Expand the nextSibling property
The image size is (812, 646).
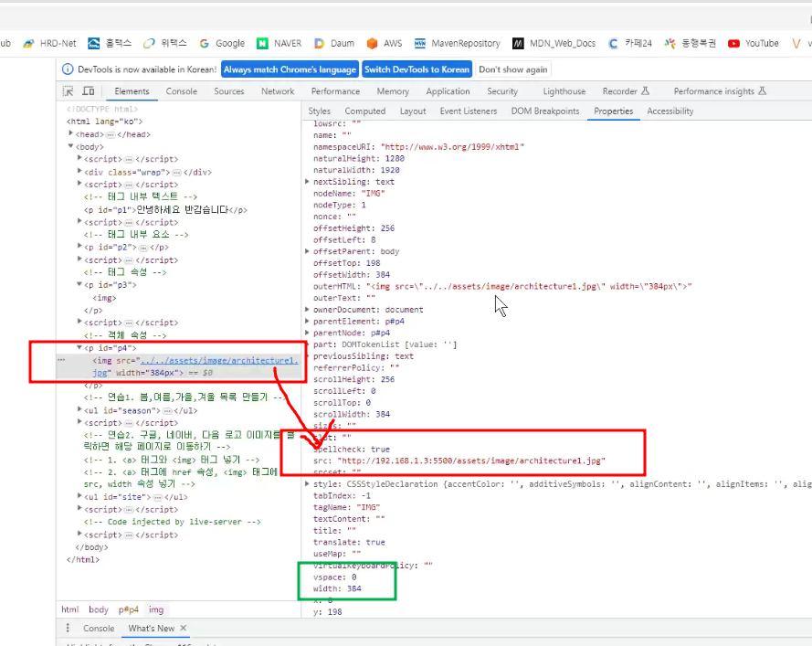click(307, 181)
